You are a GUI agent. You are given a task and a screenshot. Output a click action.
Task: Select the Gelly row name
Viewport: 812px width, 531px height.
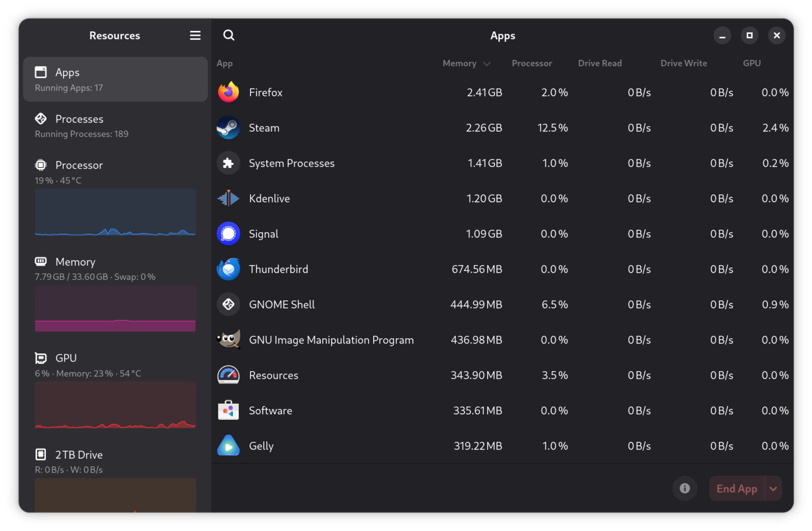(261, 446)
